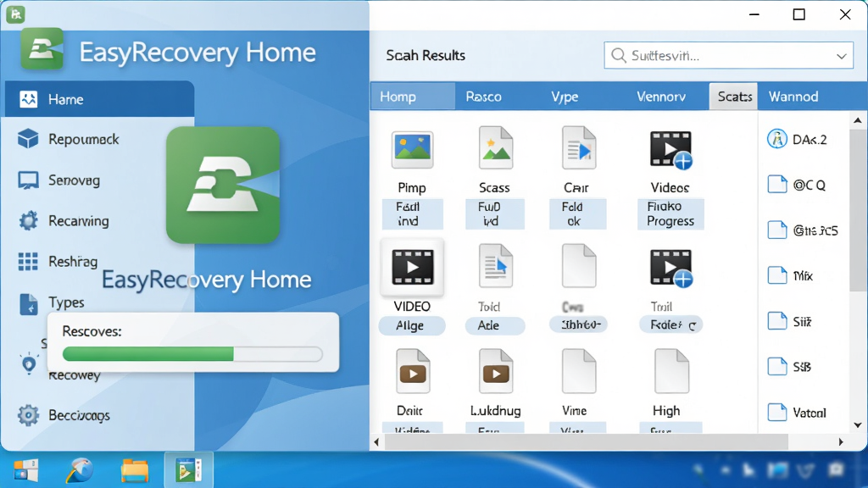Open File Explorer folder in taskbar

(135, 470)
